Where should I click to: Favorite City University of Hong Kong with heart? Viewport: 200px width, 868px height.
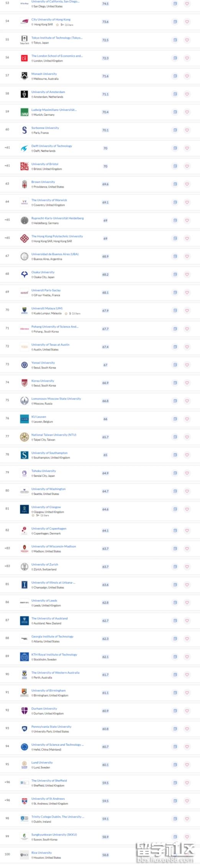(x=187, y=22)
